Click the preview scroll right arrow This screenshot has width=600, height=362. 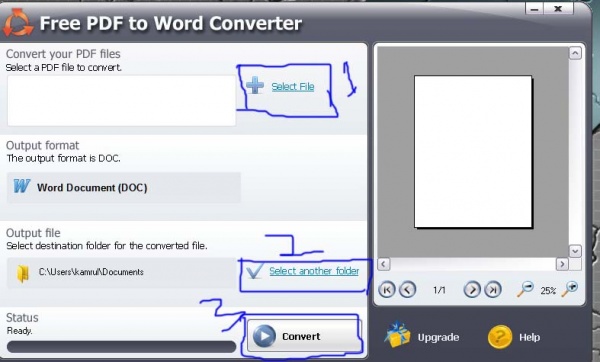(562, 264)
